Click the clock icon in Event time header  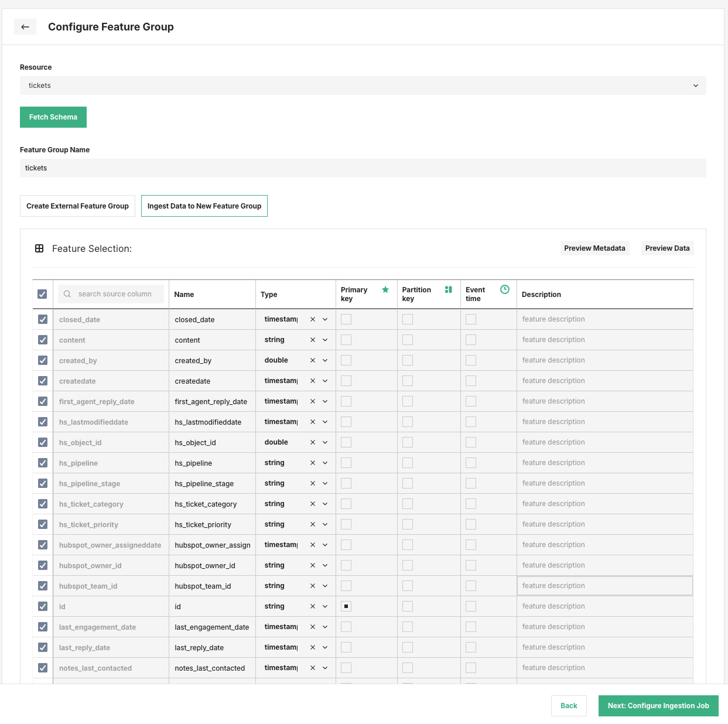click(504, 289)
